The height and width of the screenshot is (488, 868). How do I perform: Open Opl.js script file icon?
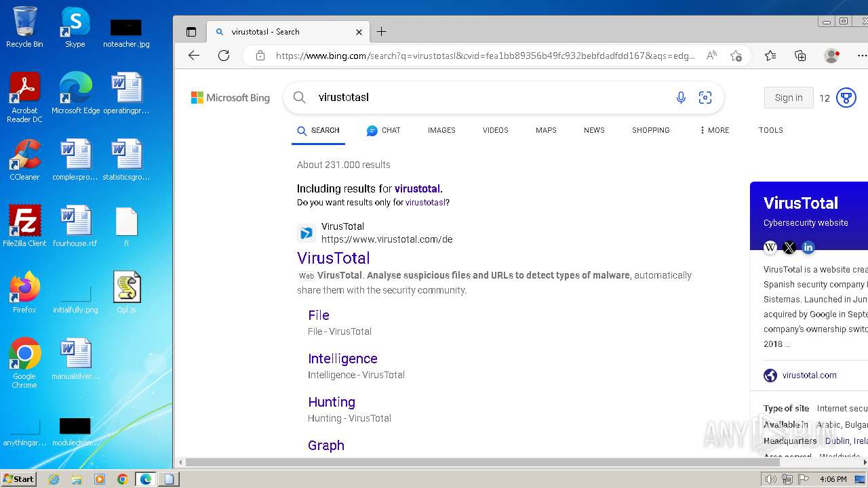pos(126,293)
